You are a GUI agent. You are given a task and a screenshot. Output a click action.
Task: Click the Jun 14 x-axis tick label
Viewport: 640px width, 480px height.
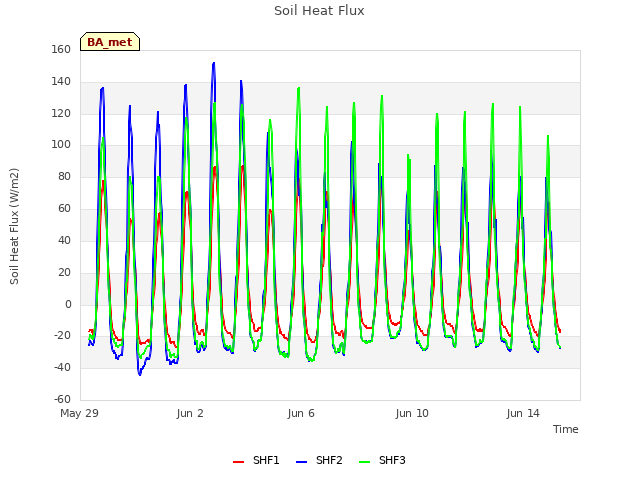523,413
